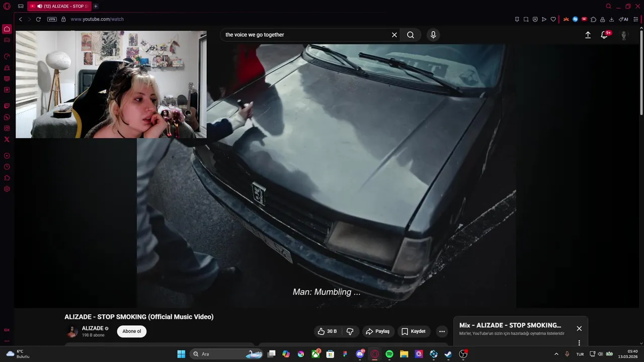
Task: Start YouTube voice search microphone
Action: click(x=433, y=35)
